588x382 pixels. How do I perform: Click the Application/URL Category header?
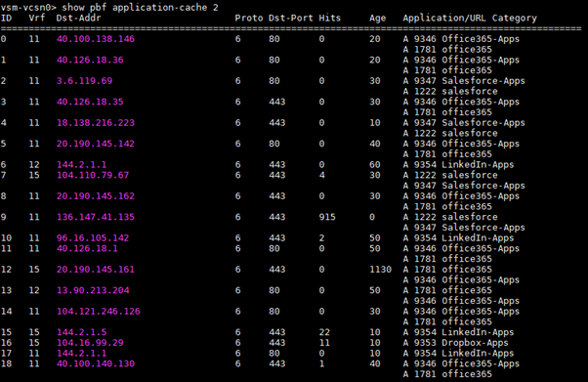point(470,18)
